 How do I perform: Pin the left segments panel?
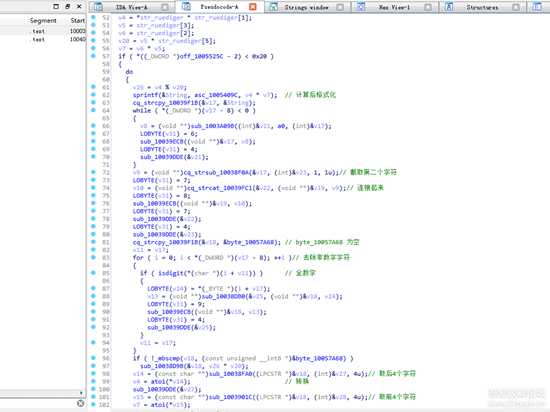click(x=68, y=6)
